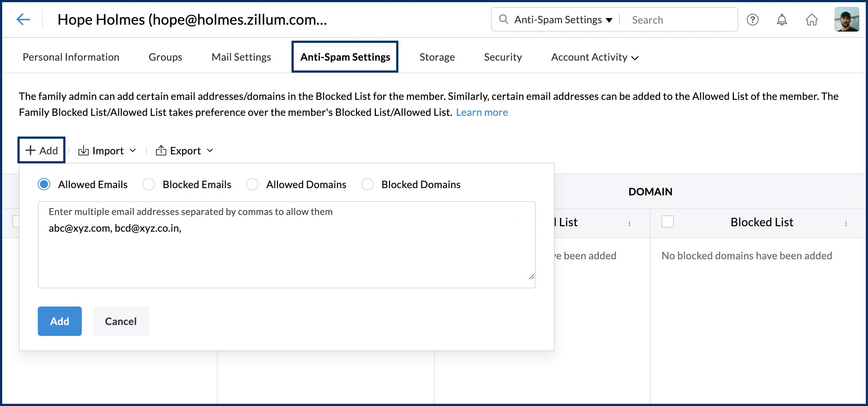Select the Blocked Emails radio button

point(149,184)
